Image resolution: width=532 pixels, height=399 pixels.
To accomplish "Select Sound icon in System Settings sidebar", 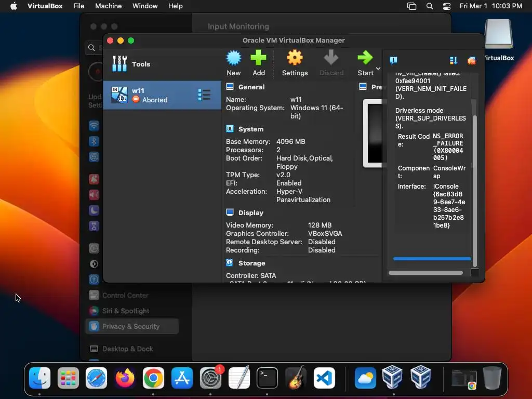I will coord(94,194).
